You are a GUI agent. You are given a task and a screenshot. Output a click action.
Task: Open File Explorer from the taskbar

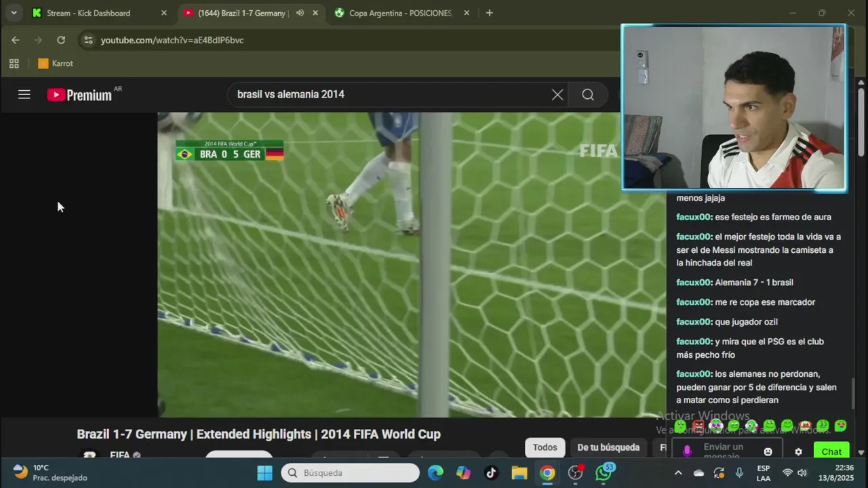tap(519, 473)
